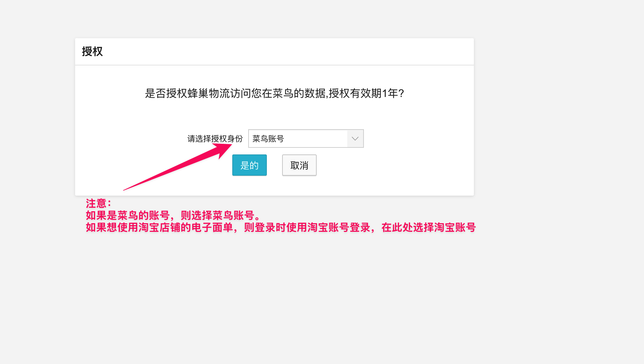Click the note line about 菜鸟账号
This screenshot has width=644, height=364.
coord(173,215)
